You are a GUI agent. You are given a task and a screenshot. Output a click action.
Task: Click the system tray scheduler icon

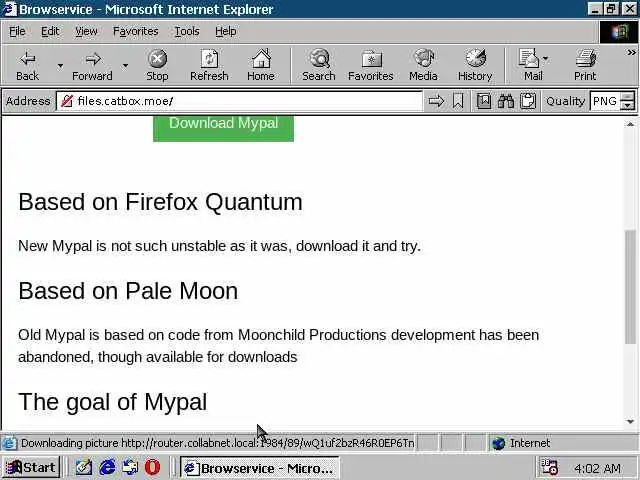coord(549,467)
